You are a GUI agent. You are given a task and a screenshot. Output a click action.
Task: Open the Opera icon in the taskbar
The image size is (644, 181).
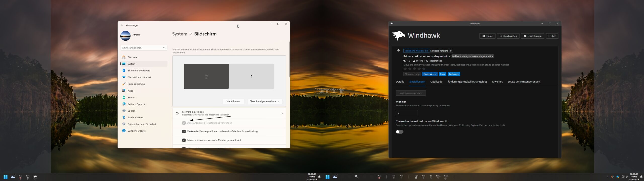click(x=446, y=177)
